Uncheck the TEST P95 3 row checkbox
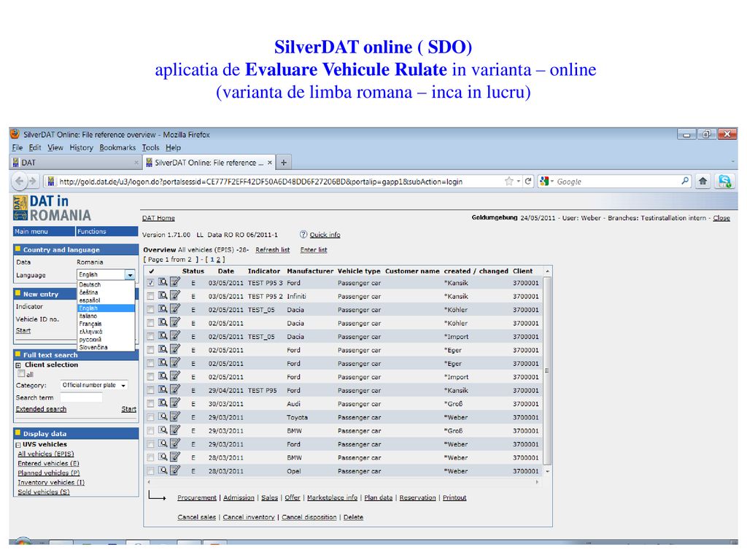This screenshot has height=560, width=747. pyautogui.click(x=150, y=282)
